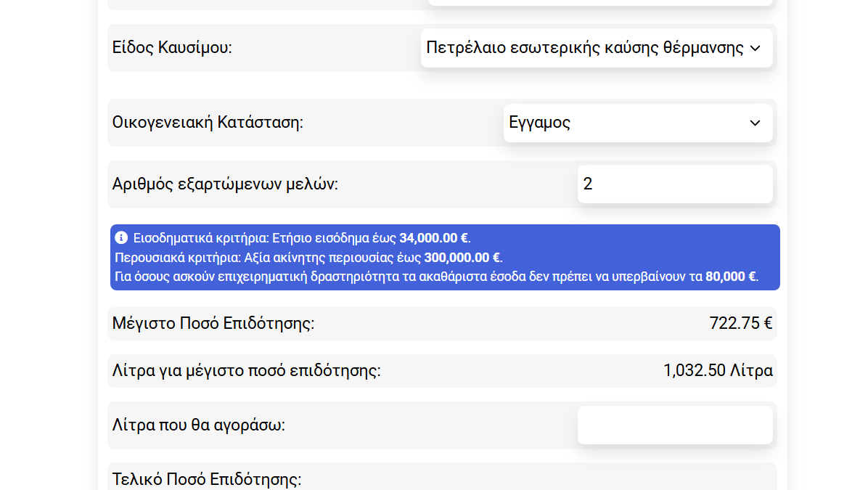Click the 722.75 € subsidy amount
Viewport: 868px width, 490px height.
click(x=740, y=324)
